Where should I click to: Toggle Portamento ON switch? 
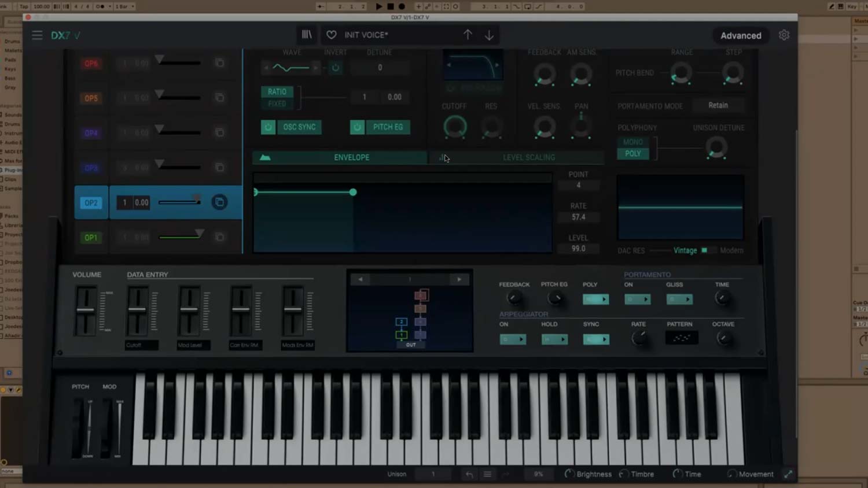[637, 299]
